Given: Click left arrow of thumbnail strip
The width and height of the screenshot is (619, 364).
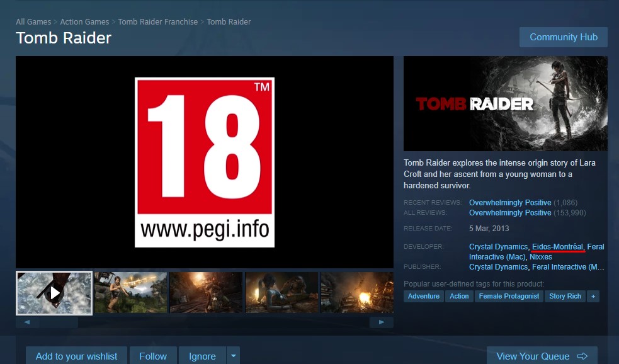Looking at the screenshot, I should [27, 322].
